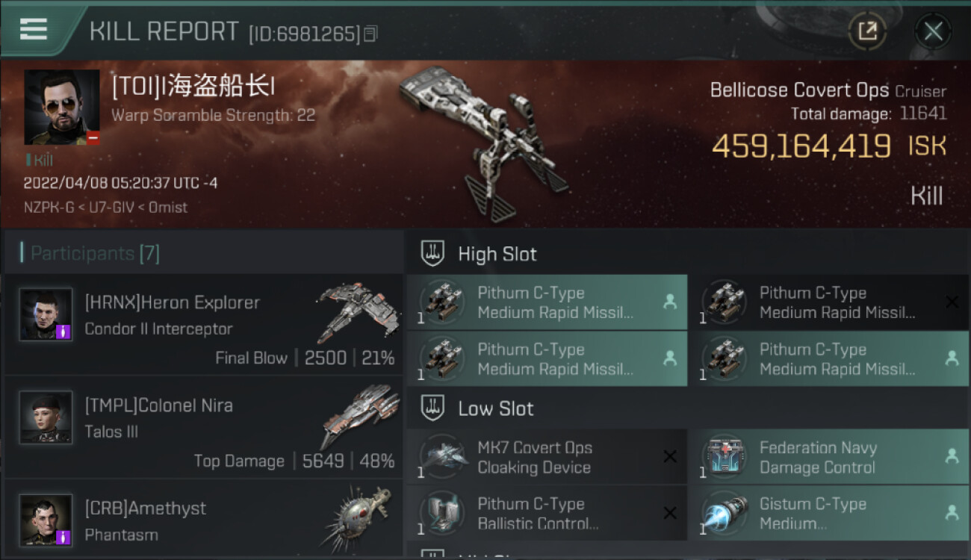
Task: Select the Pithum C-Type Ballistic Control module
Action: point(547,513)
